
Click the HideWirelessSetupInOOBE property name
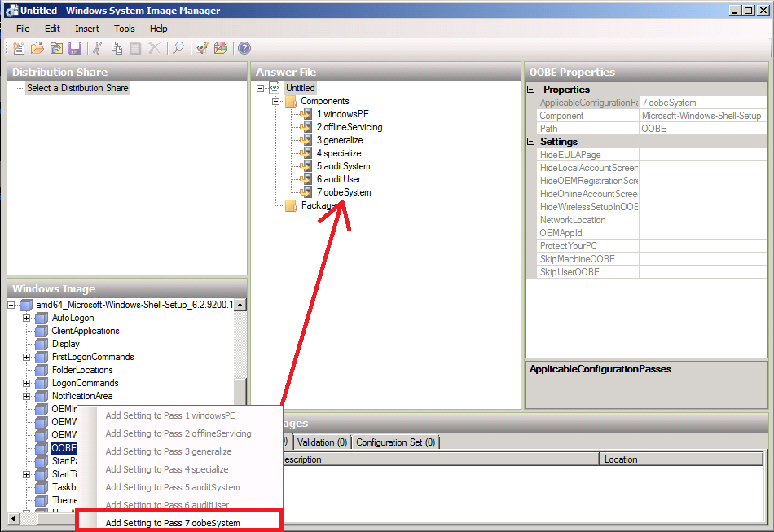[x=588, y=207]
